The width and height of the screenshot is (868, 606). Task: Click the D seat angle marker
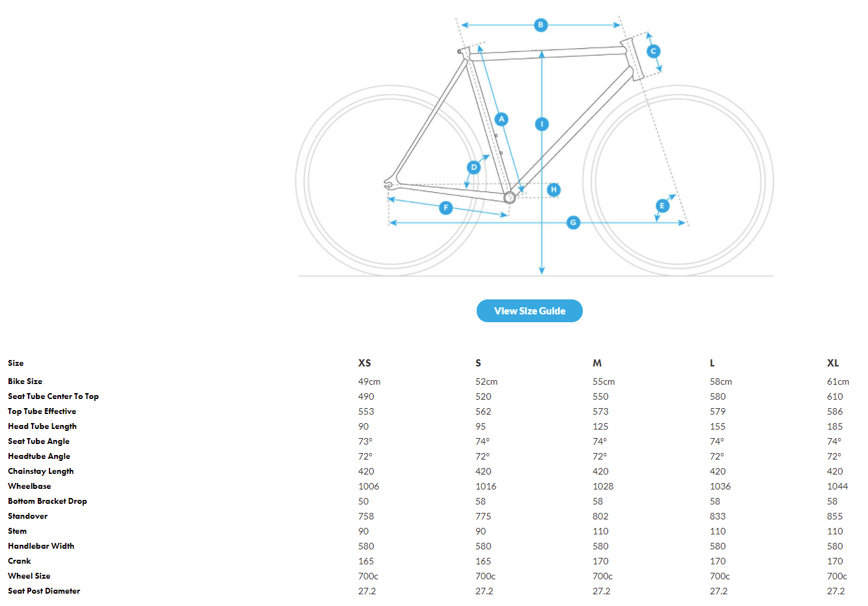(474, 167)
